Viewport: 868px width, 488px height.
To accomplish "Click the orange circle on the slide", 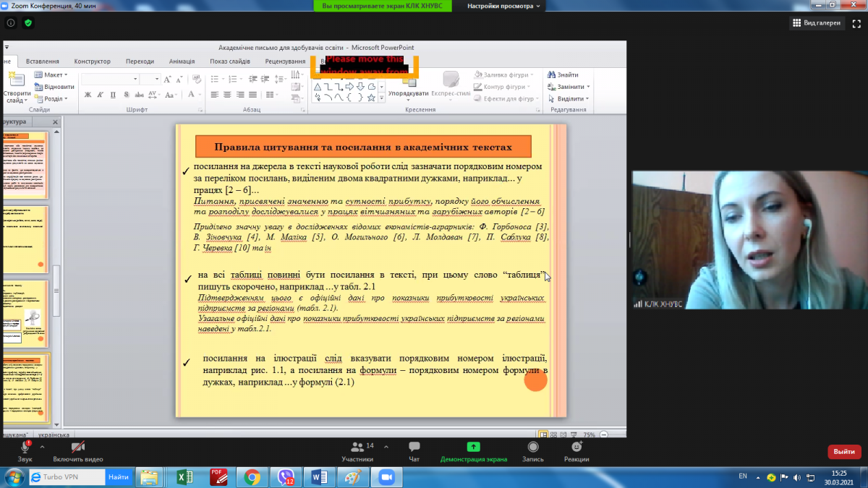I will click(535, 380).
